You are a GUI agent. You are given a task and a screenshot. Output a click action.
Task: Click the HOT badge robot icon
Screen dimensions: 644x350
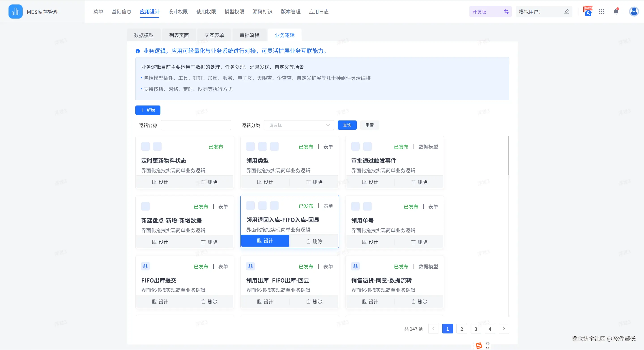(588, 11)
